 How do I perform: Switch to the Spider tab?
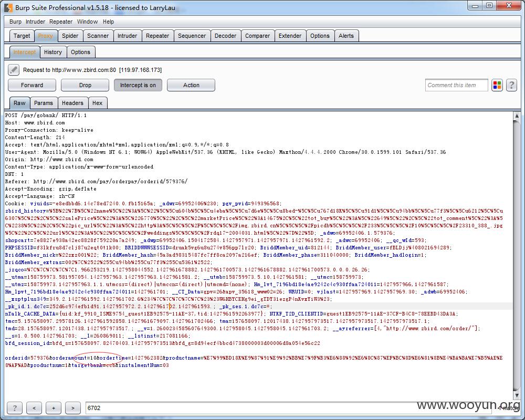(x=70, y=36)
